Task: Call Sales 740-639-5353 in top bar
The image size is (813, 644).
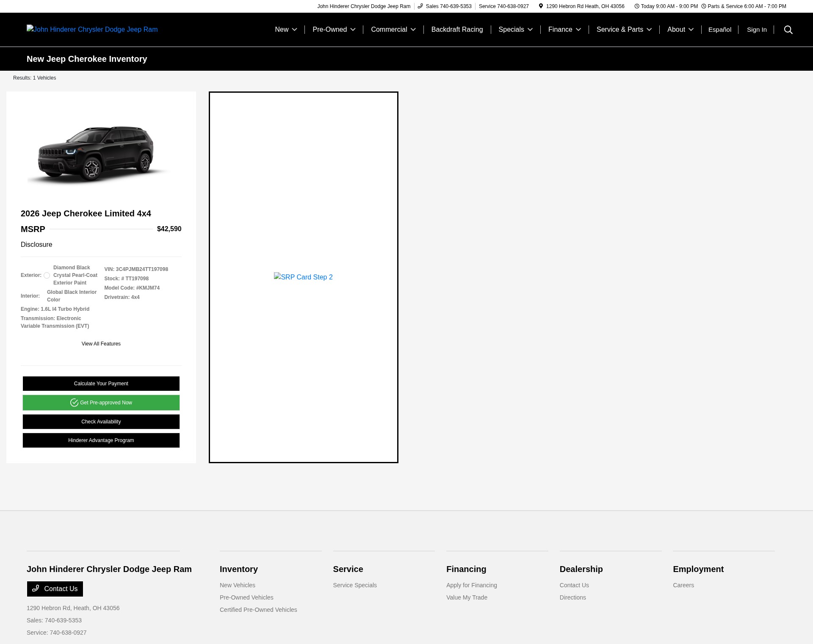Action: coord(448,6)
